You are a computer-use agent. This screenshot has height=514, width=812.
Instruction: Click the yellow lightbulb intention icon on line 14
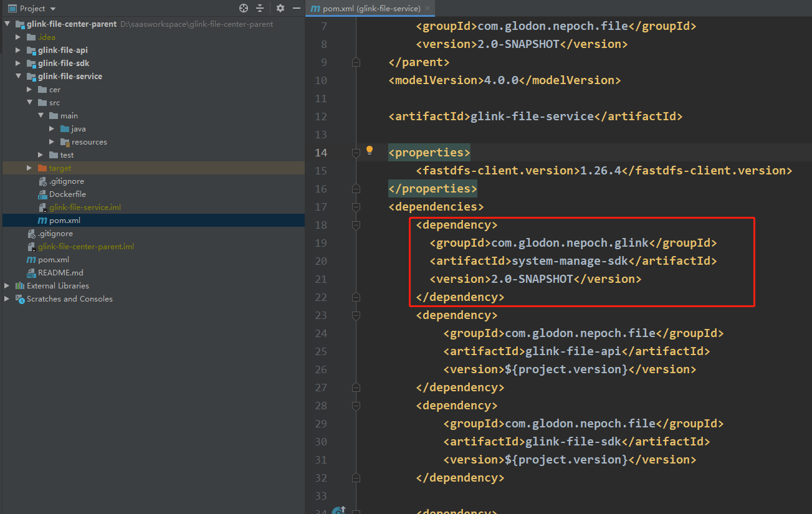tap(370, 150)
